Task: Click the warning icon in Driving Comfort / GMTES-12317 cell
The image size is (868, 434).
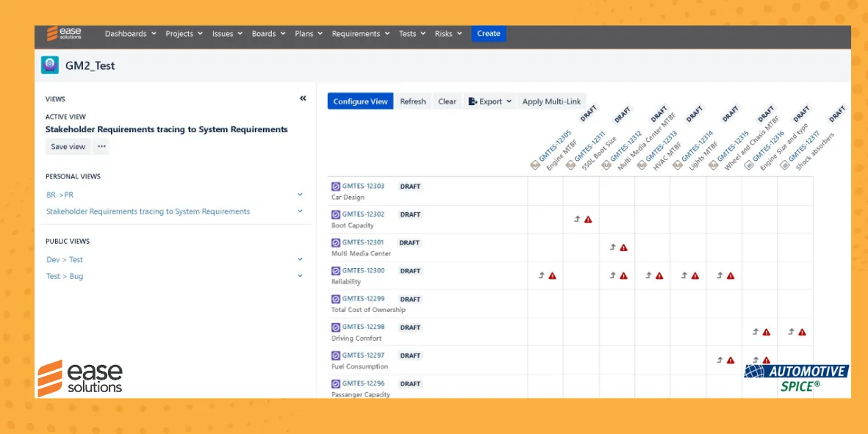Action: coord(802,332)
